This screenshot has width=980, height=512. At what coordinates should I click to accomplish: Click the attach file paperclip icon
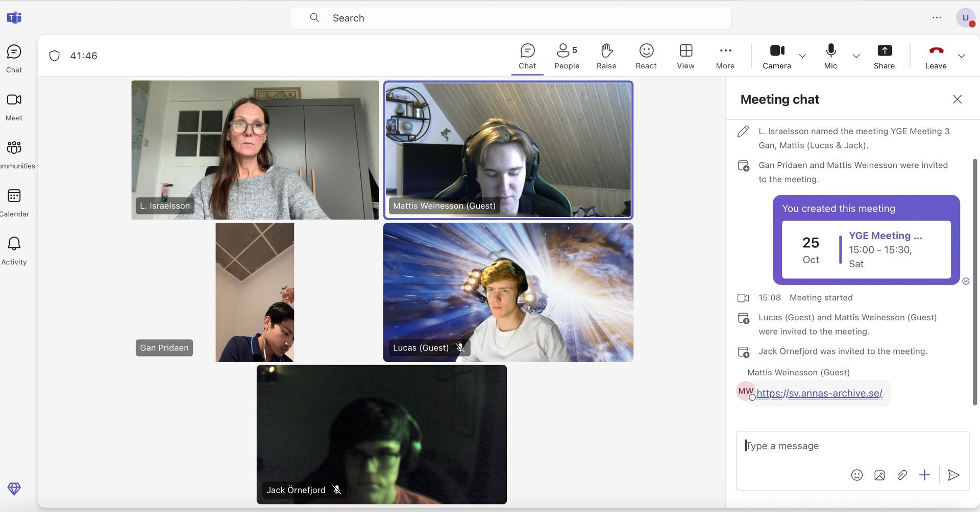[x=902, y=475]
